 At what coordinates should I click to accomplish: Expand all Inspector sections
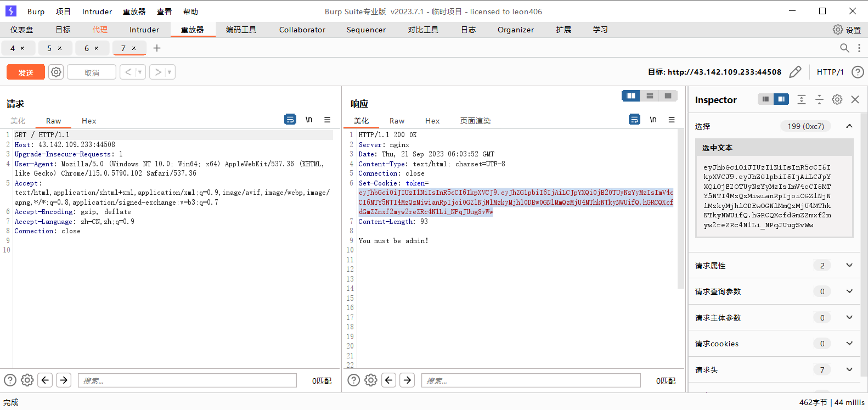802,99
